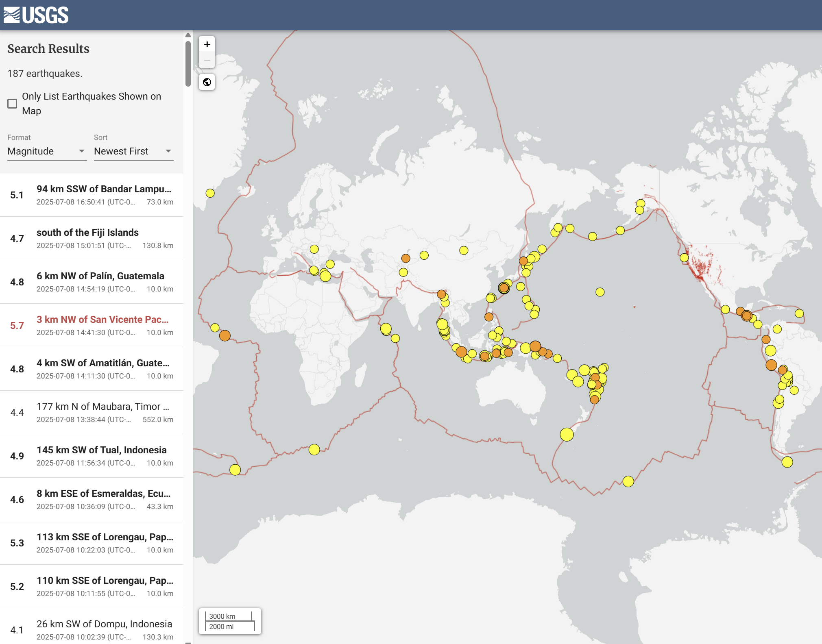Zoom out on the map
Image resolution: width=822 pixels, height=644 pixels.
click(x=207, y=60)
